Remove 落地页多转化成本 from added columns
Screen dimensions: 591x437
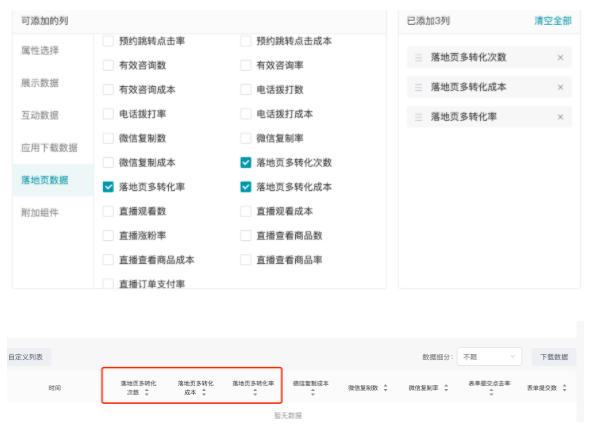560,87
